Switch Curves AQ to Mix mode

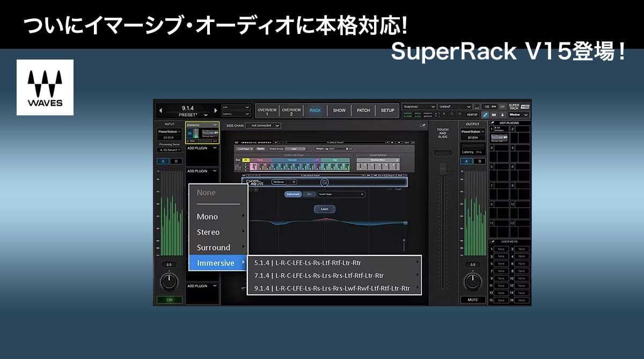pyautogui.click(x=309, y=194)
